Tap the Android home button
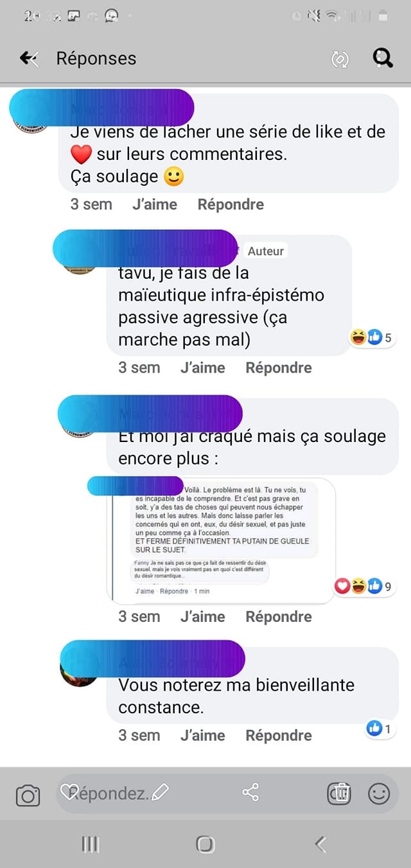The height and width of the screenshot is (868, 411). 205,844
